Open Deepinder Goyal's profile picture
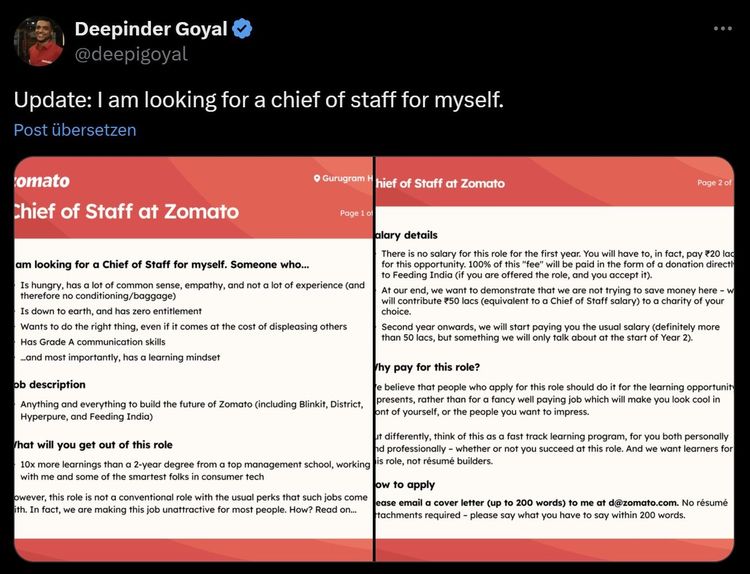750x574 pixels. [39, 40]
